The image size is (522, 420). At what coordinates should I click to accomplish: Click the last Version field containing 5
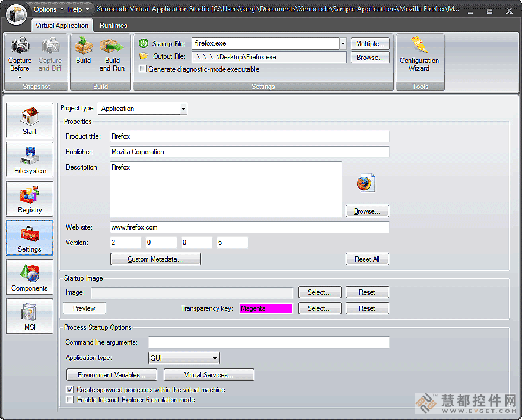tap(232, 243)
